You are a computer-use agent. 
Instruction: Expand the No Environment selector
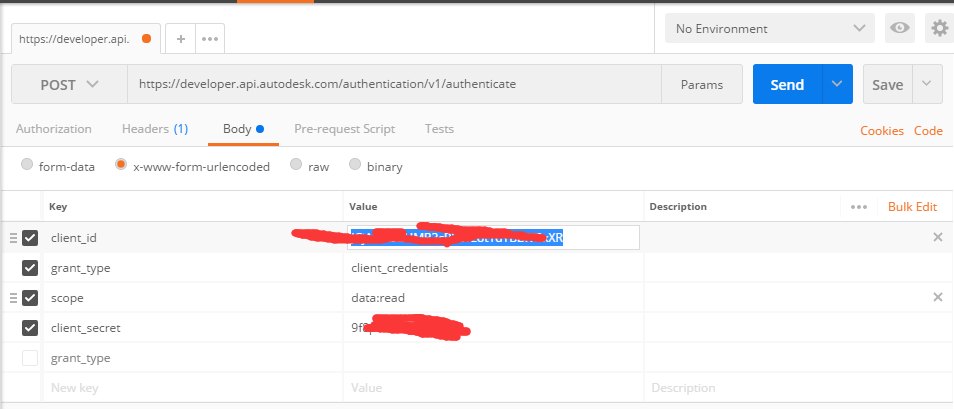pos(769,28)
